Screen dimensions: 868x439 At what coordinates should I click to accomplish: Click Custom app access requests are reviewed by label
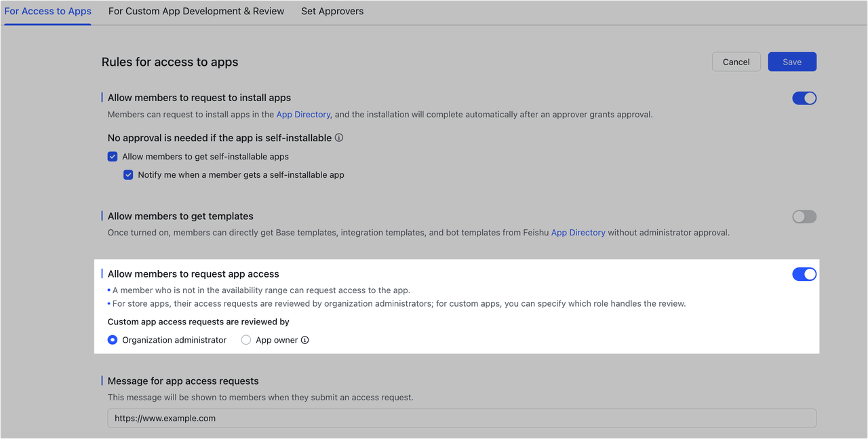(199, 322)
